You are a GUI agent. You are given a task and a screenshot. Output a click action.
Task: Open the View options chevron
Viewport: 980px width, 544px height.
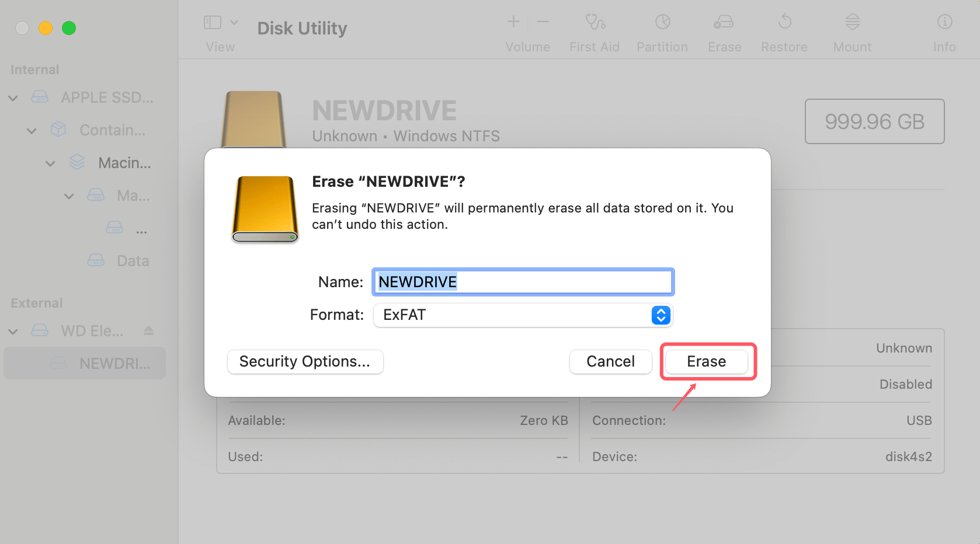pos(234,22)
